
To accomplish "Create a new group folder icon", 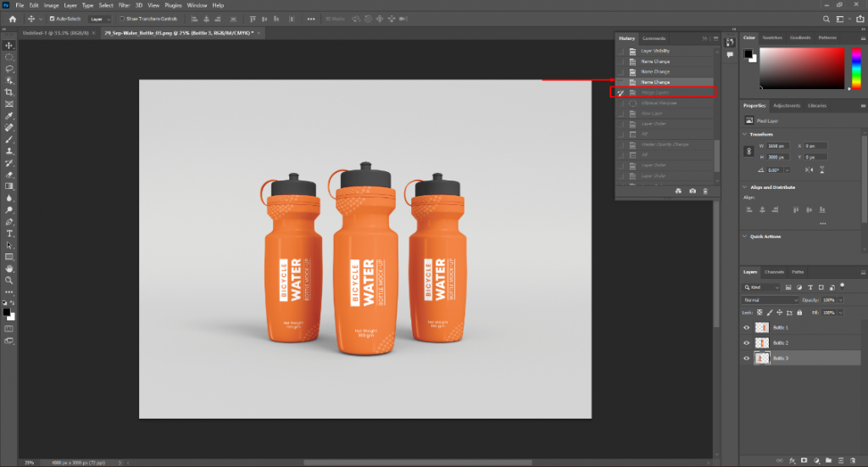I will [829, 460].
